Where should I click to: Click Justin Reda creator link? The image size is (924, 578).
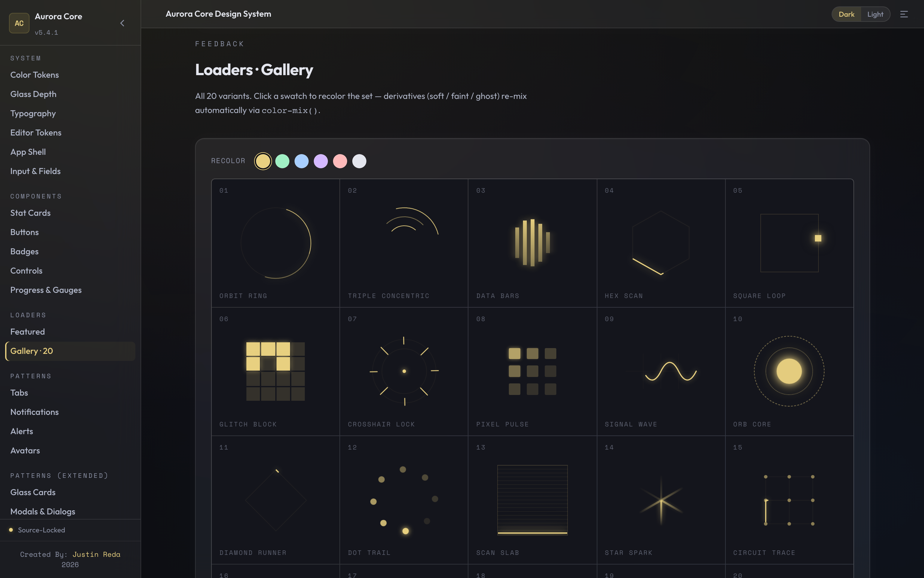click(96, 554)
